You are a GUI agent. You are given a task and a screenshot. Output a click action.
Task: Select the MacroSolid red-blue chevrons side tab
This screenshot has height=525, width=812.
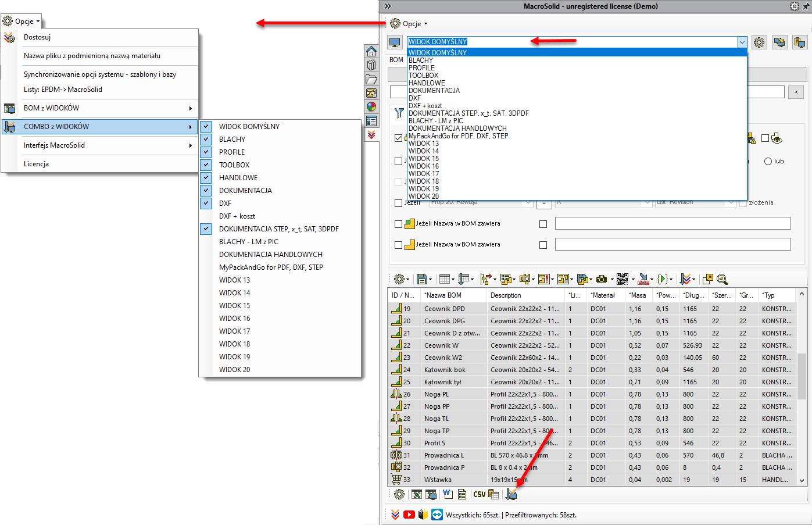click(371, 135)
